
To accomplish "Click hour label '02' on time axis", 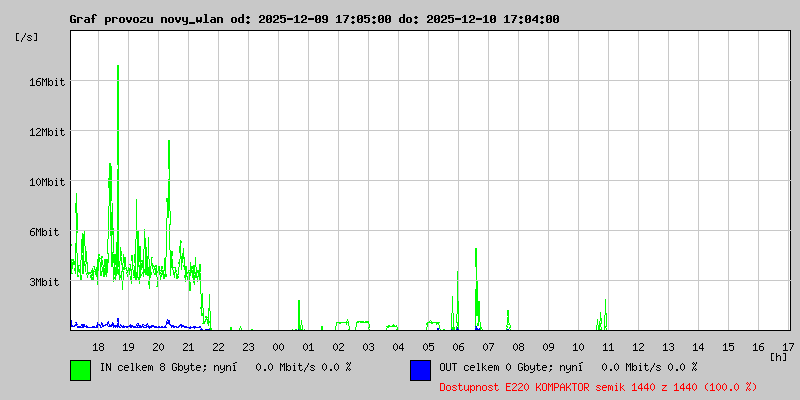I will (x=338, y=347).
